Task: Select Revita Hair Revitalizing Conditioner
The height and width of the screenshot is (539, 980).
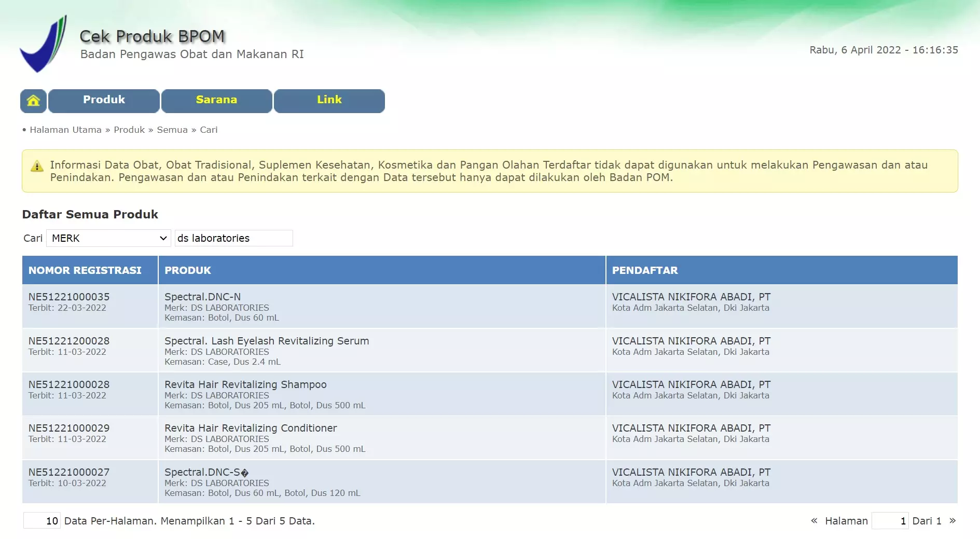Action: tap(251, 428)
